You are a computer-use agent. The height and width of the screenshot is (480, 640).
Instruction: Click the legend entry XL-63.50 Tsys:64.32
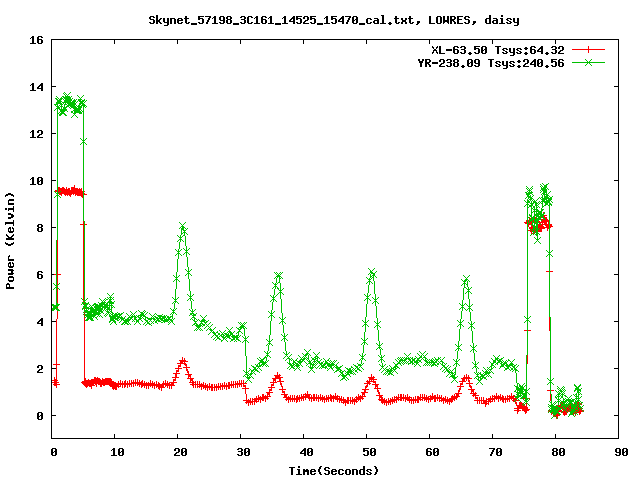(x=498, y=50)
